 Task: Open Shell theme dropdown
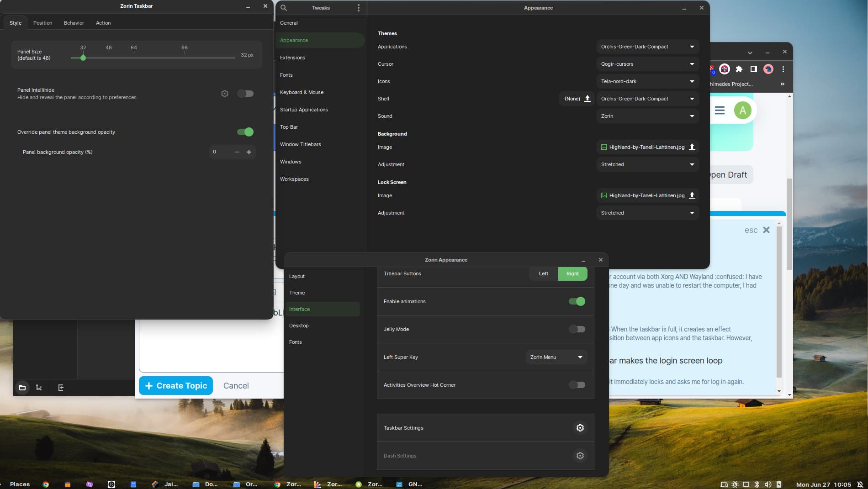(648, 99)
